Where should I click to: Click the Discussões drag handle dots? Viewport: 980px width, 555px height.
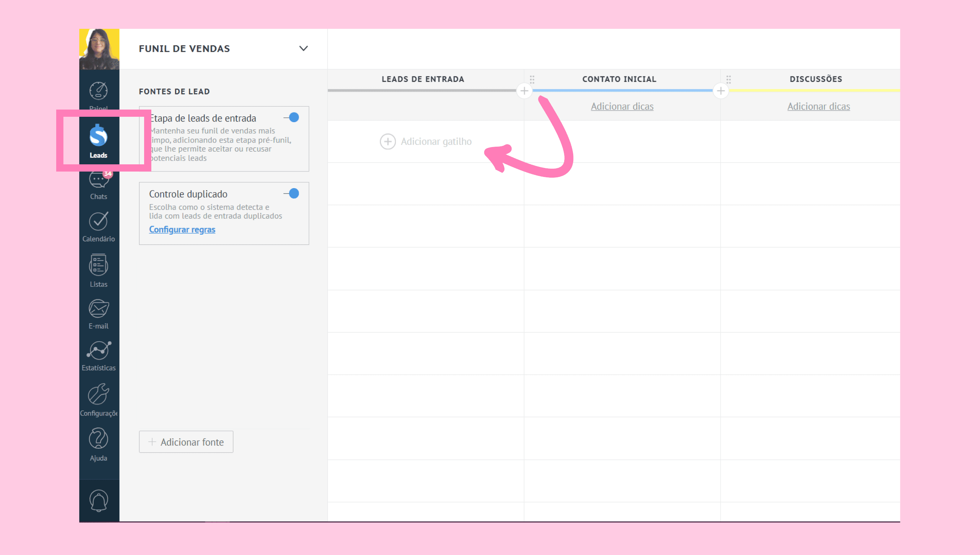729,79
